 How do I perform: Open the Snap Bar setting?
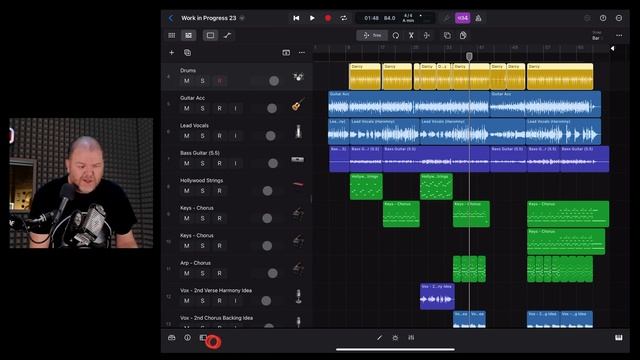[596, 36]
